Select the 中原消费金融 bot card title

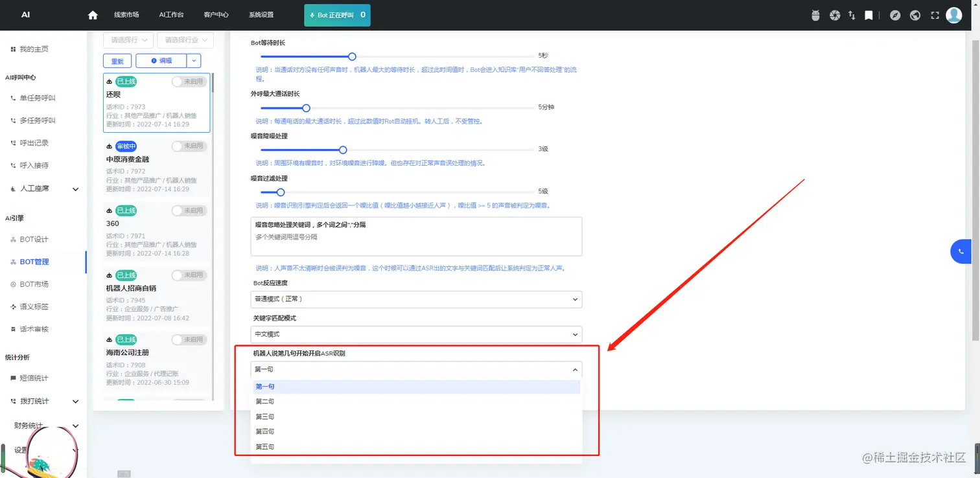128,159
